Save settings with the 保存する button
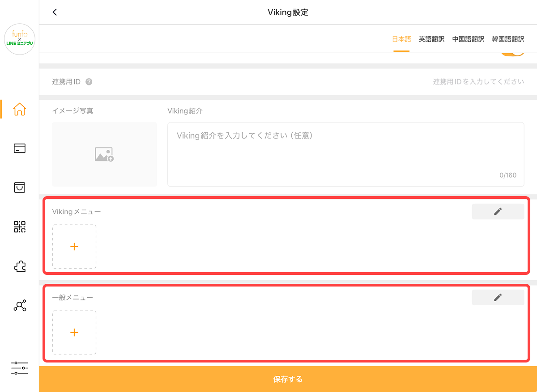537x392 pixels. click(288, 379)
